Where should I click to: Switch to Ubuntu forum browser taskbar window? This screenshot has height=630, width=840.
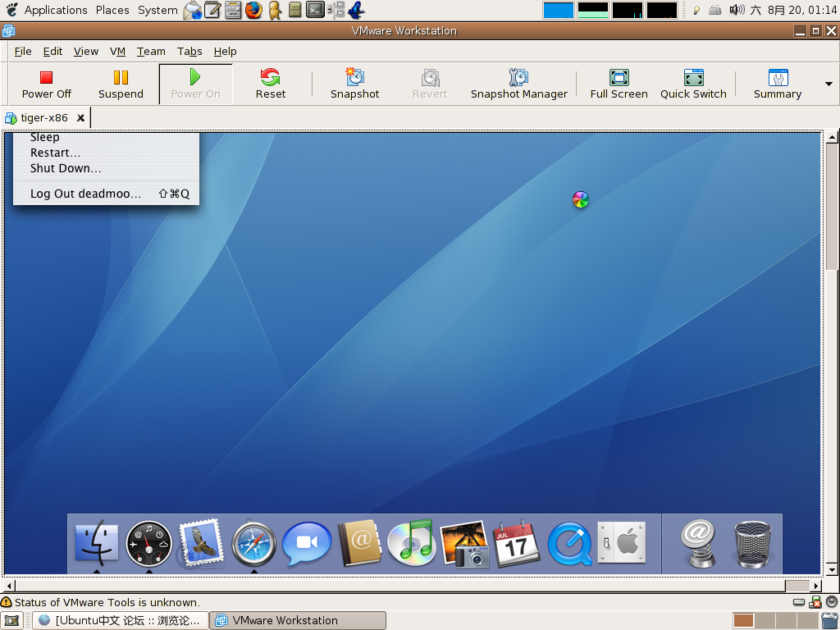tap(121, 620)
